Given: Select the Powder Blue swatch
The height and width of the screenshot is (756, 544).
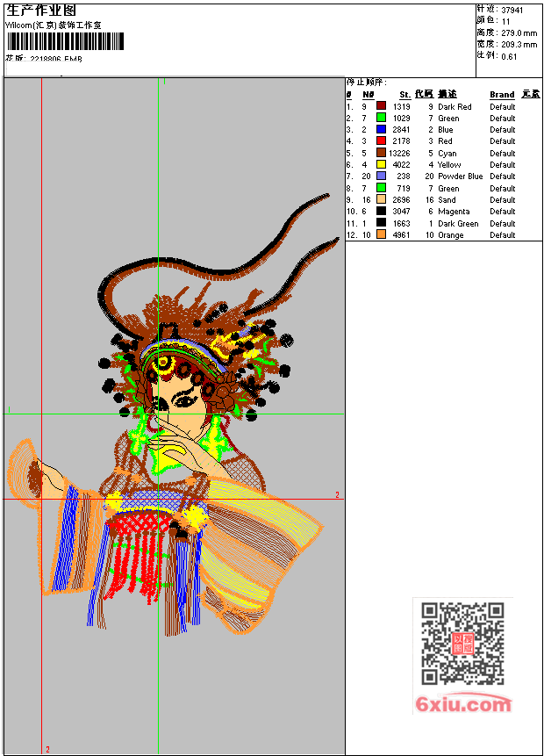Looking at the screenshot, I should click(x=381, y=176).
